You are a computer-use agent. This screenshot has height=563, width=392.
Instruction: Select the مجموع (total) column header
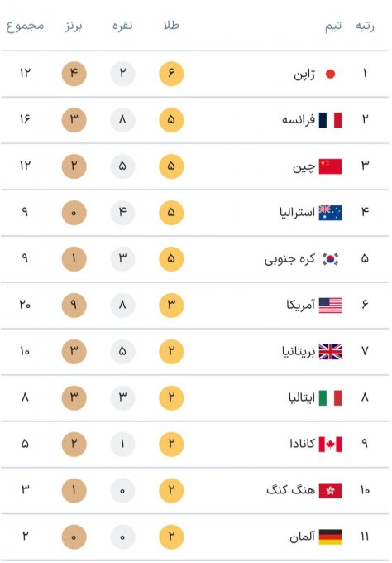coord(25,26)
